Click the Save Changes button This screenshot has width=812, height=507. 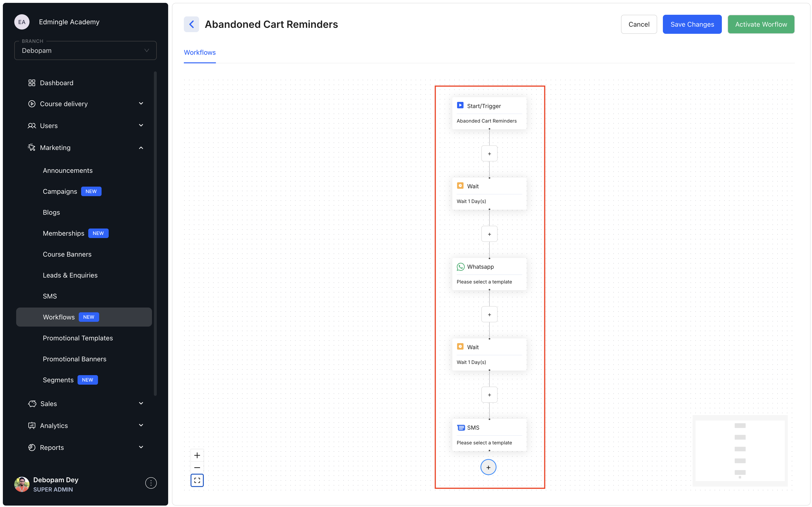coord(692,24)
